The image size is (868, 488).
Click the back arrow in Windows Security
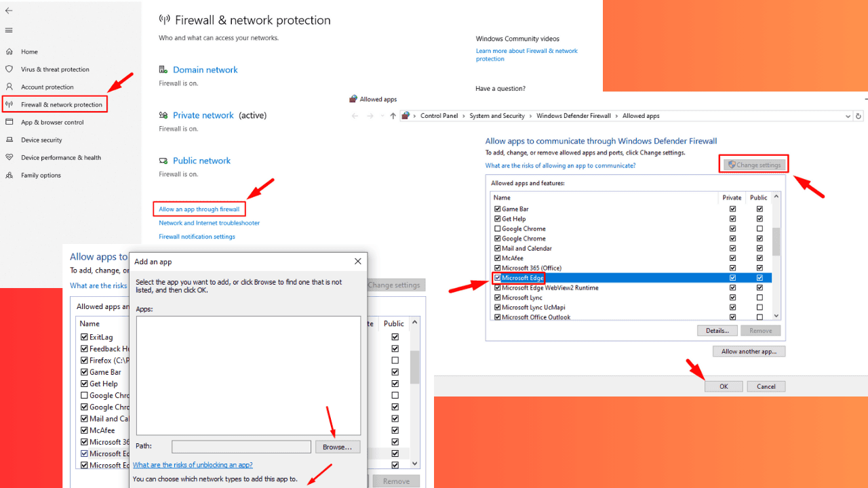9,11
